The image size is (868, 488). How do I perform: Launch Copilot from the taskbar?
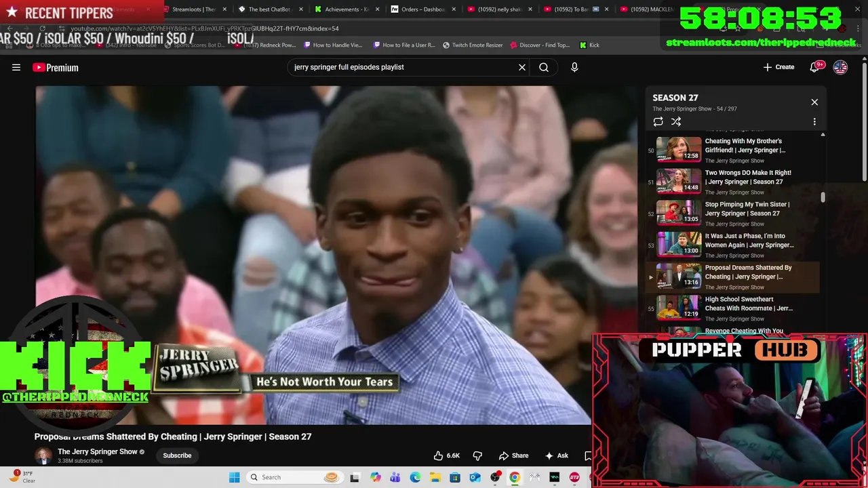(x=375, y=477)
